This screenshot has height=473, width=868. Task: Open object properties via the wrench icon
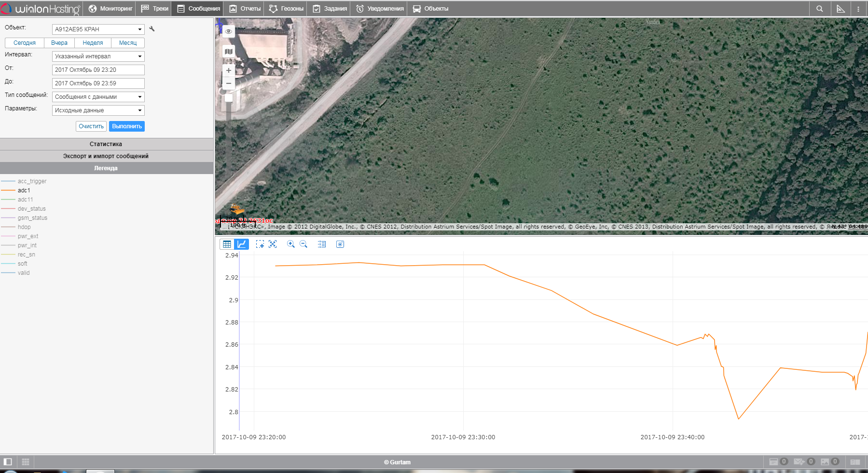click(x=152, y=29)
